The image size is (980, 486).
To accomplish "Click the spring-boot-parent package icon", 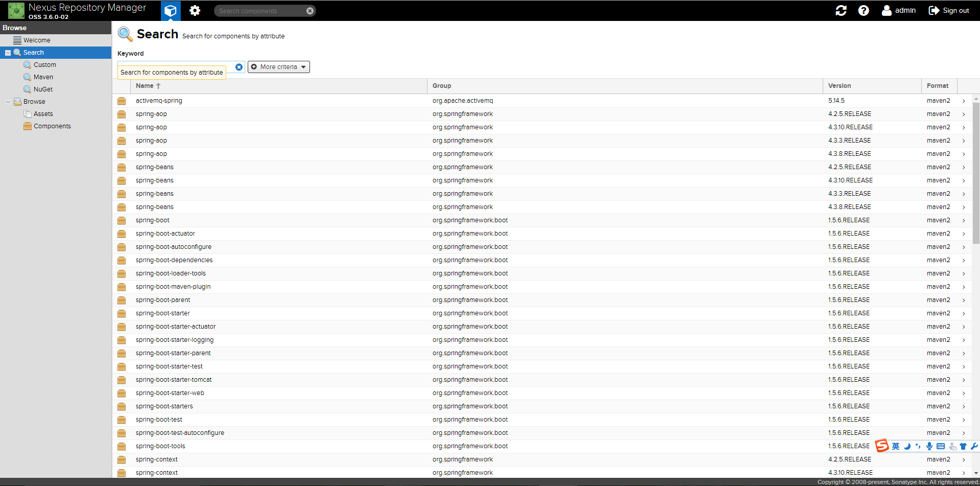I will pyautogui.click(x=122, y=300).
